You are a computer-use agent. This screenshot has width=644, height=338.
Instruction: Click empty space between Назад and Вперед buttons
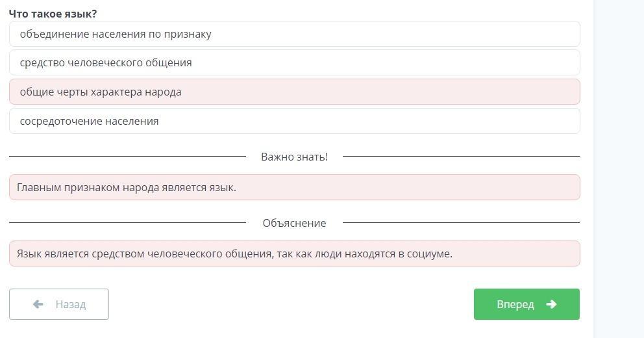pyautogui.click(x=291, y=304)
